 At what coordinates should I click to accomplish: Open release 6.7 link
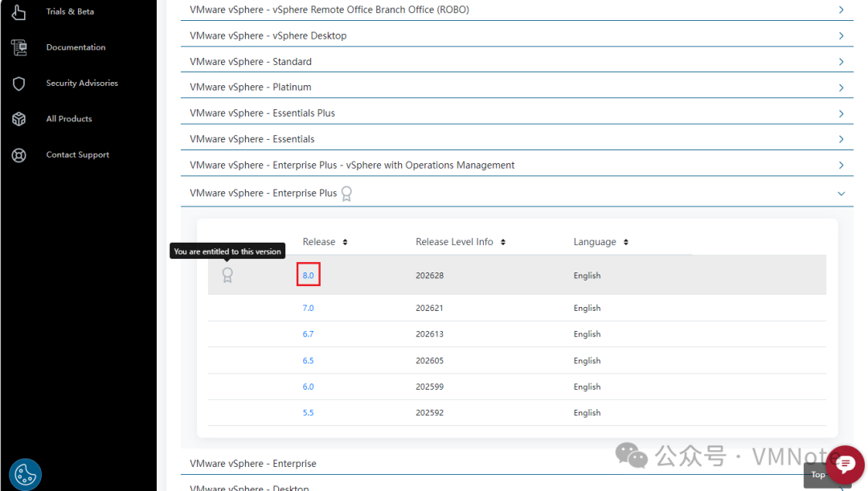click(x=309, y=333)
